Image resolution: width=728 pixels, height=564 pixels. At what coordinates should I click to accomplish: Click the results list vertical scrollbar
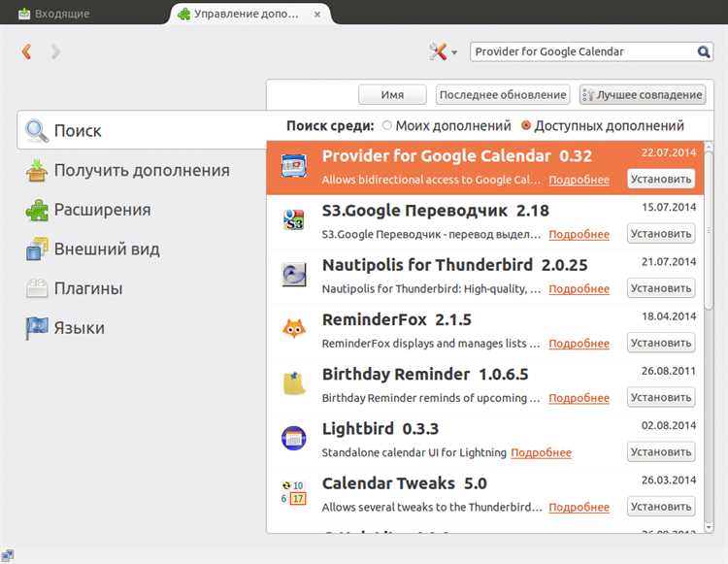708,233
